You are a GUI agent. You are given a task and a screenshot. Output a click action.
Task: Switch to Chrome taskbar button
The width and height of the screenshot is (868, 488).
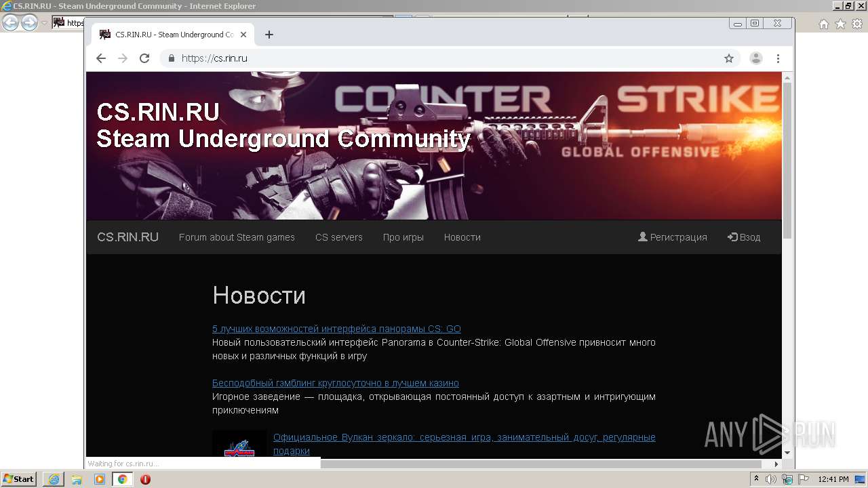point(122,479)
